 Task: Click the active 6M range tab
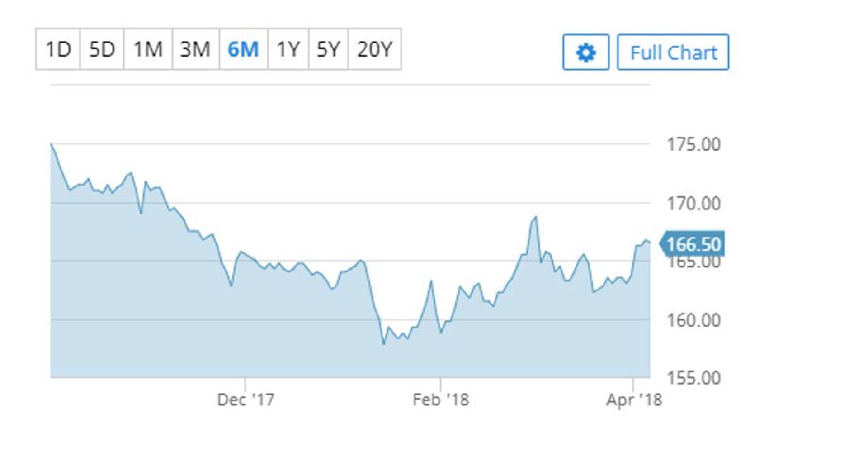tap(243, 49)
